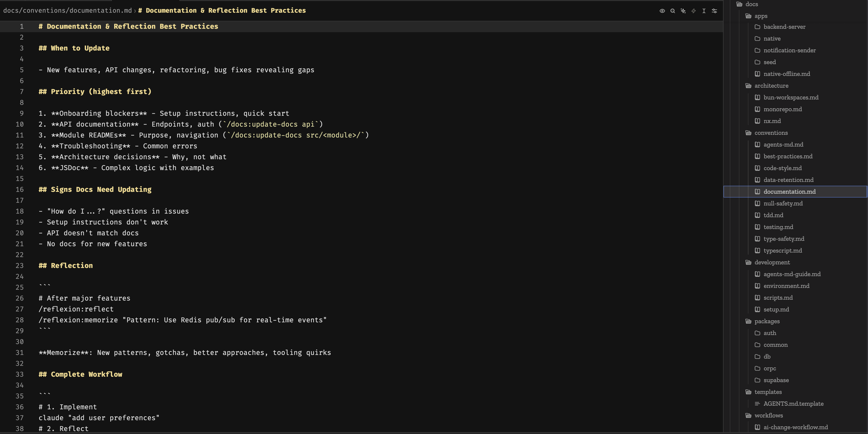
Task: Click the '/reflexion:reflect' command line
Action: [76, 309]
